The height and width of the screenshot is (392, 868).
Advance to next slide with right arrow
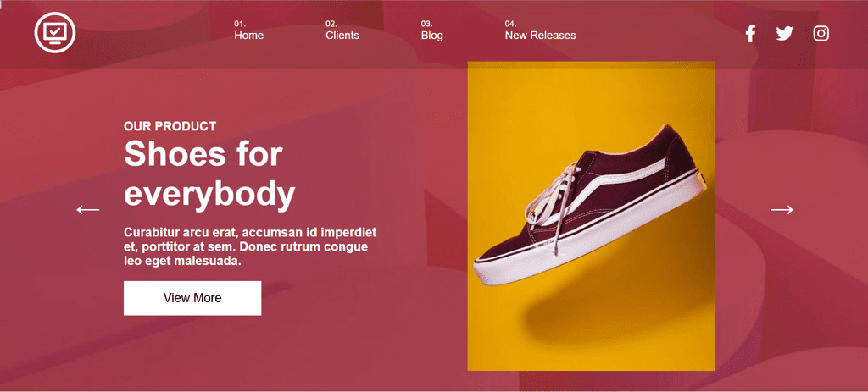tap(782, 209)
